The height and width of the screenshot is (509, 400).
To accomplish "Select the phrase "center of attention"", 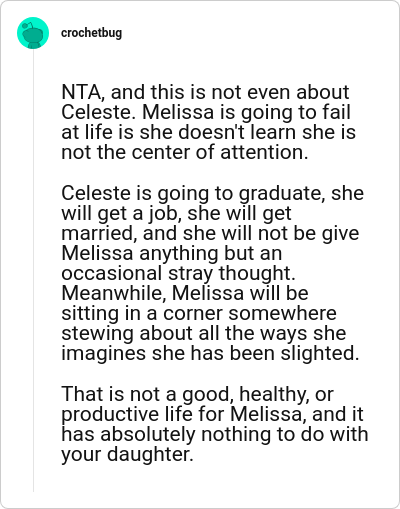I will click(x=218, y=152).
